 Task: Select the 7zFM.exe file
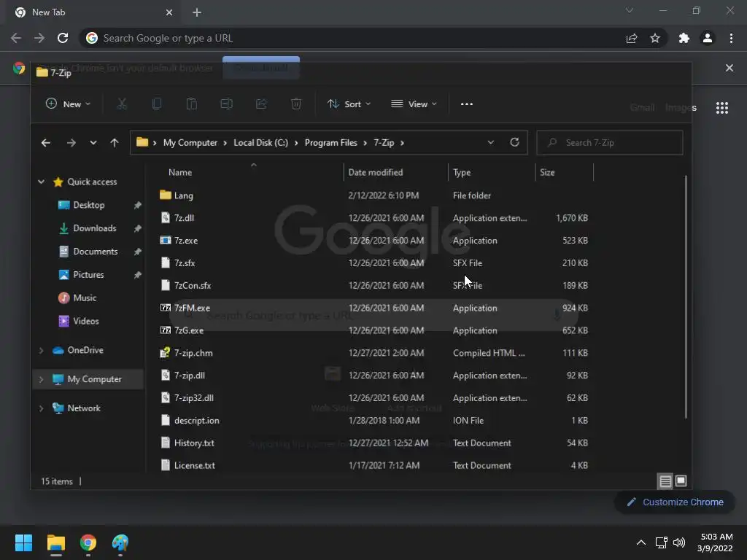click(x=192, y=308)
